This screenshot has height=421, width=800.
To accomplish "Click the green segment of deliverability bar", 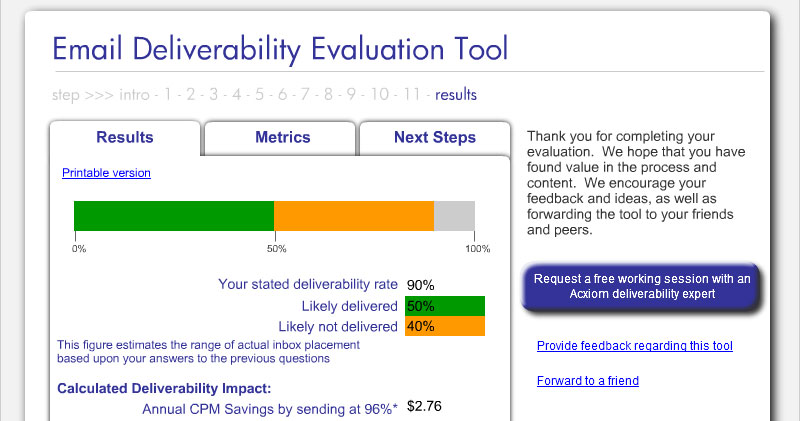I will pos(174,216).
